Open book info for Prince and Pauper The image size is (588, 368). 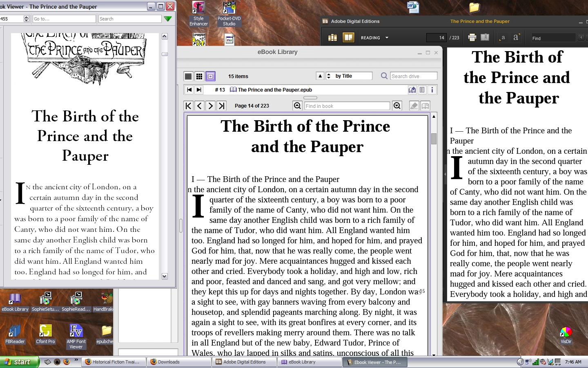pos(432,90)
